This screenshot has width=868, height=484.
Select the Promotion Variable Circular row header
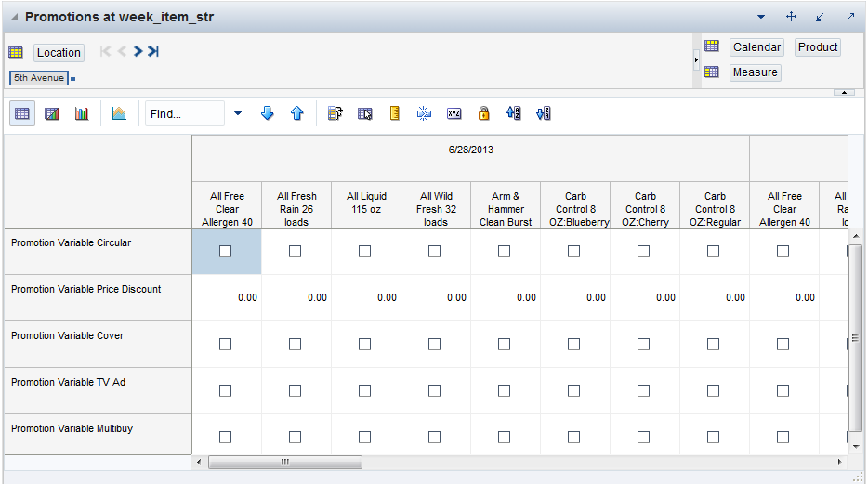coord(98,252)
